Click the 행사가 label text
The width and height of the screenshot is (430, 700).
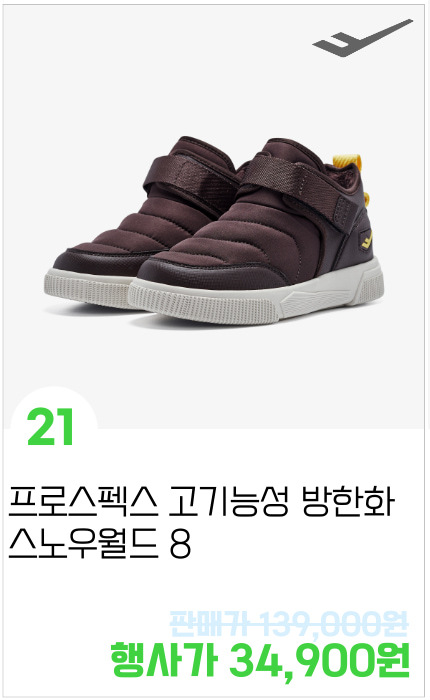164,659
